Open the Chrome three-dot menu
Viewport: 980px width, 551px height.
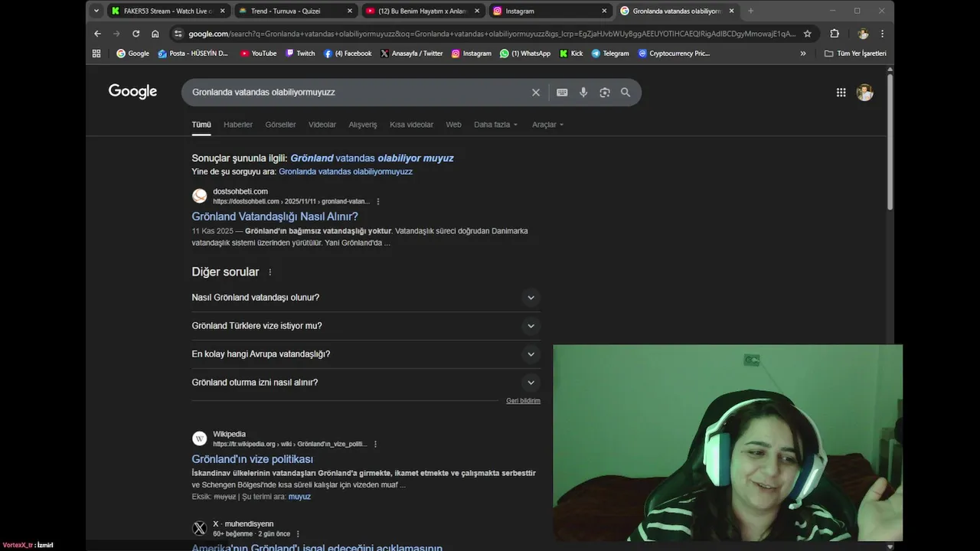(882, 34)
